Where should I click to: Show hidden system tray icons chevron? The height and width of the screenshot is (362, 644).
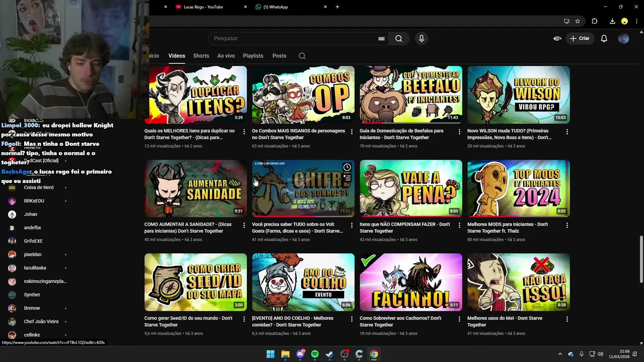point(560,354)
